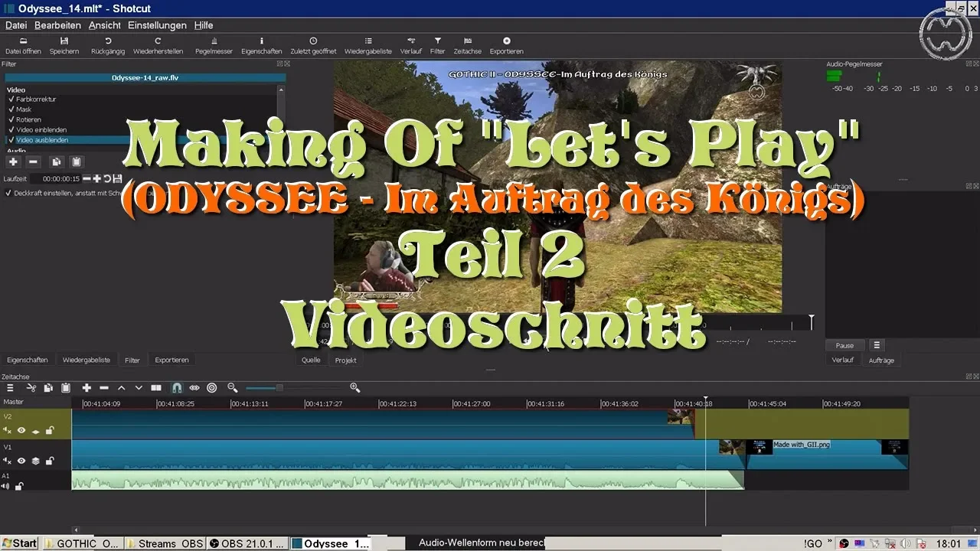Show the Pegelmesser panel
The height and width of the screenshot is (551, 980).
(x=214, y=46)
